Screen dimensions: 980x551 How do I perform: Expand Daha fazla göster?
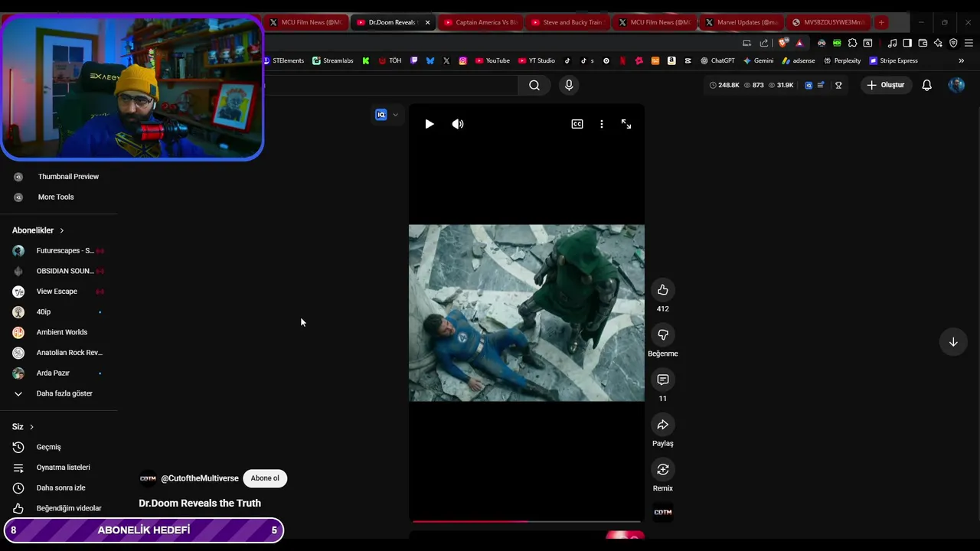[x=58, y=393]
